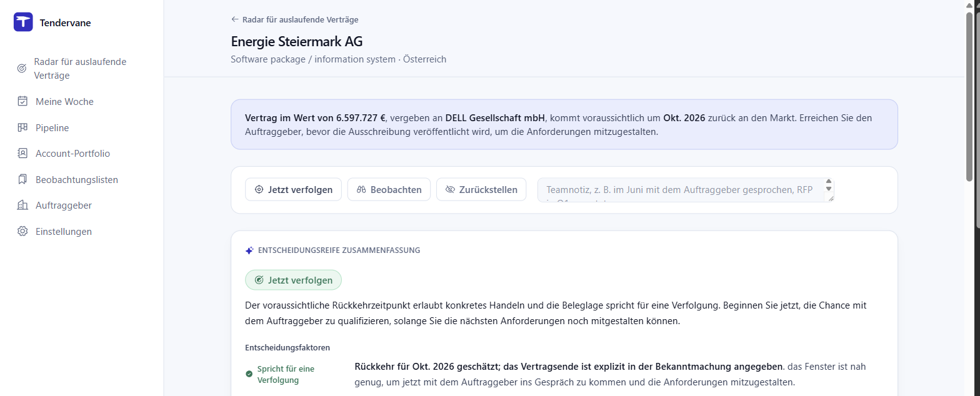The image size is (980, 396).
Task: Click the Teamnotiz field down scroll arrow
Action: tap(829, 189)
